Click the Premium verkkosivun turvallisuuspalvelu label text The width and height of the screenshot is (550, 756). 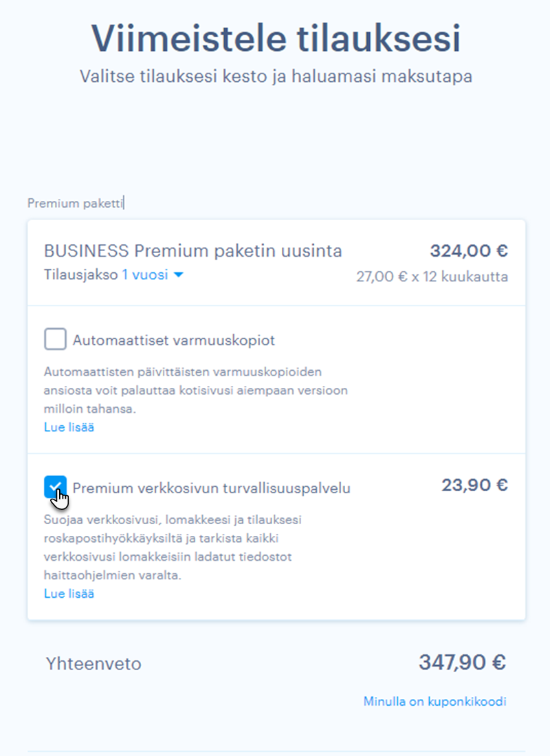point(212,489)
